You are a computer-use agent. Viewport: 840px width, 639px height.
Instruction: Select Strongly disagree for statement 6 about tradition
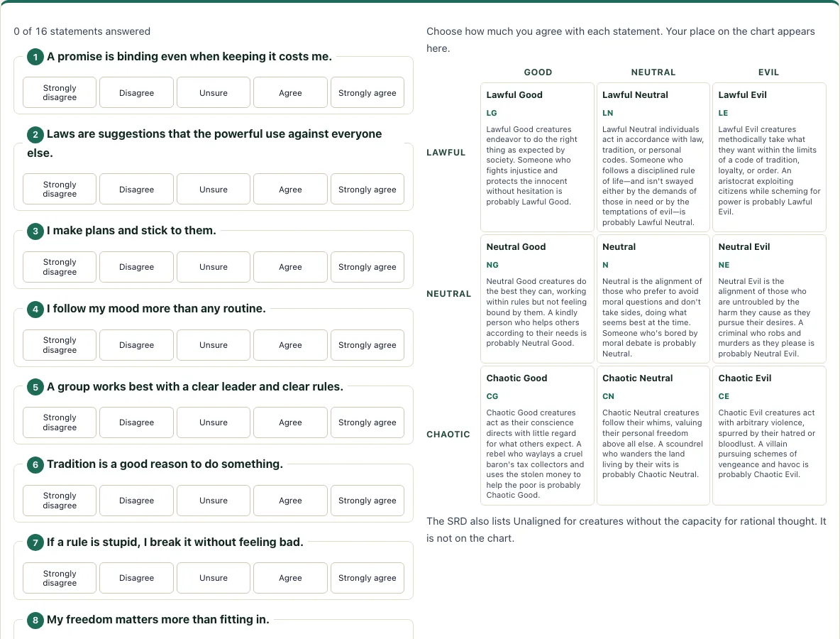[60, 500]
